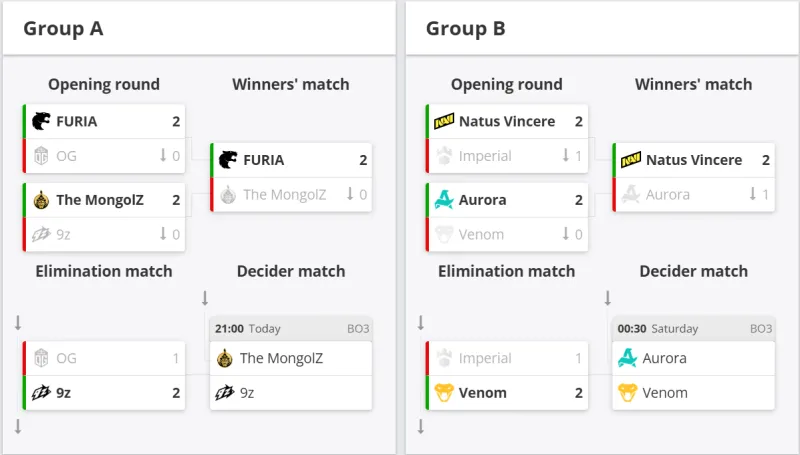Click Aurora logo in Group B Decider match
Viewport: 800px width, 455px height.
click(x=628, y=358)
